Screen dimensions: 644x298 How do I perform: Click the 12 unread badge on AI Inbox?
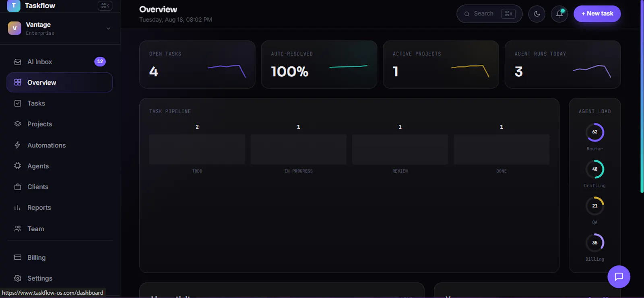100,62
